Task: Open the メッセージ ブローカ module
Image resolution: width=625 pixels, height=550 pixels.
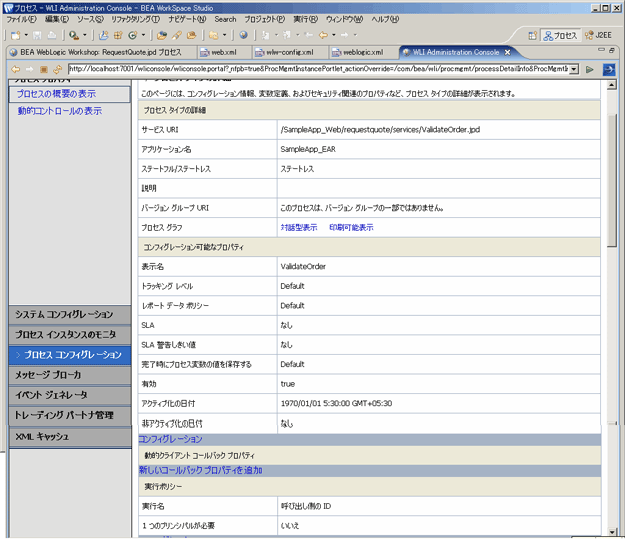Action: click(x=70, y=375)
